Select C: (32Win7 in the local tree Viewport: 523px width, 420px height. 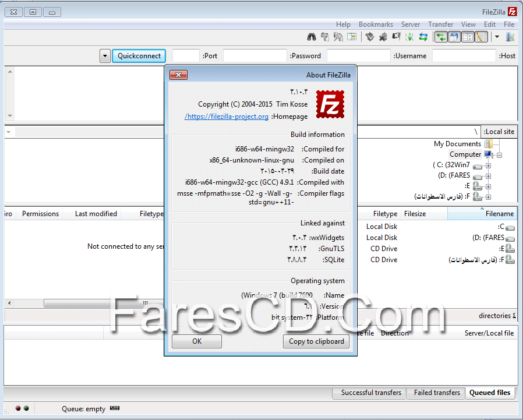[x=451, y=165]
